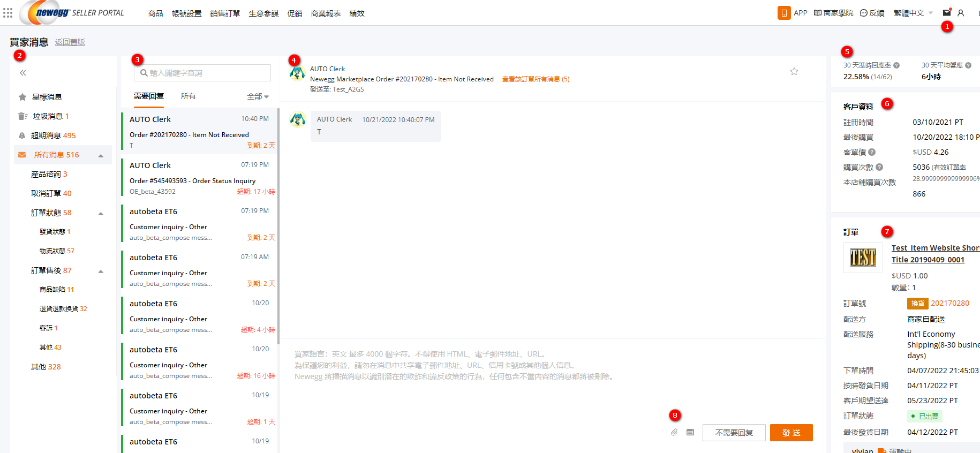Open the user account profile icon
This screenshot has height=453, width=980.
click(x=961, y=13)
